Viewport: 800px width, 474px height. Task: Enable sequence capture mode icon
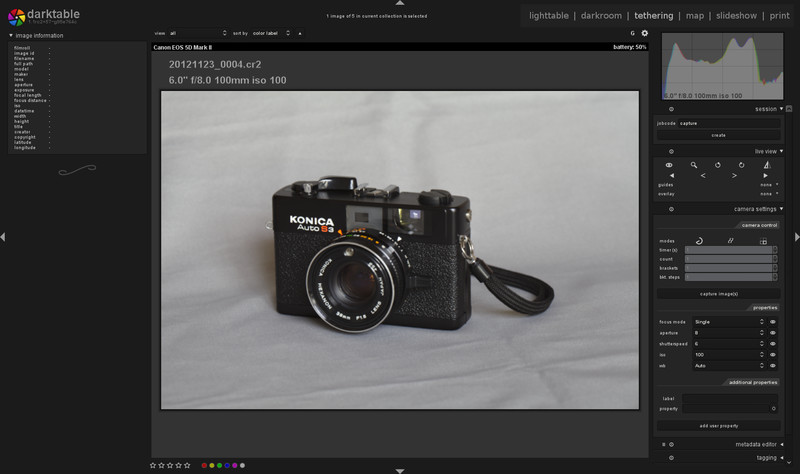point(731,241)
